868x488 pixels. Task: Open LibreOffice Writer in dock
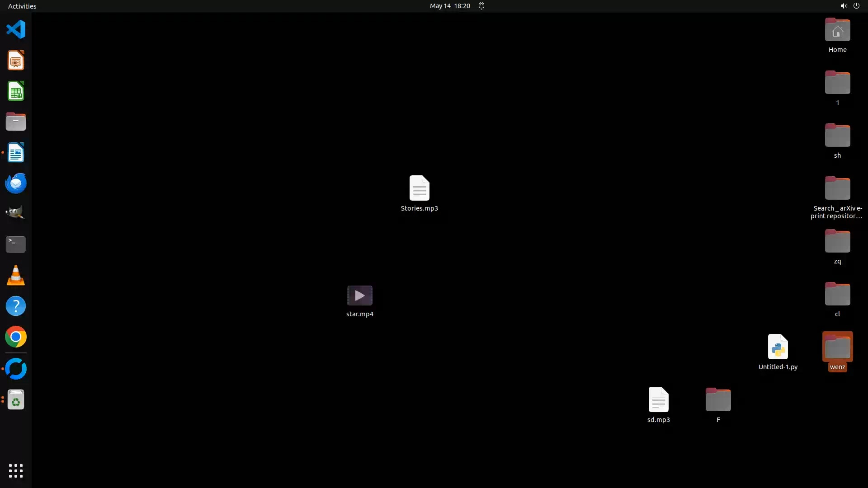[16, 153]
